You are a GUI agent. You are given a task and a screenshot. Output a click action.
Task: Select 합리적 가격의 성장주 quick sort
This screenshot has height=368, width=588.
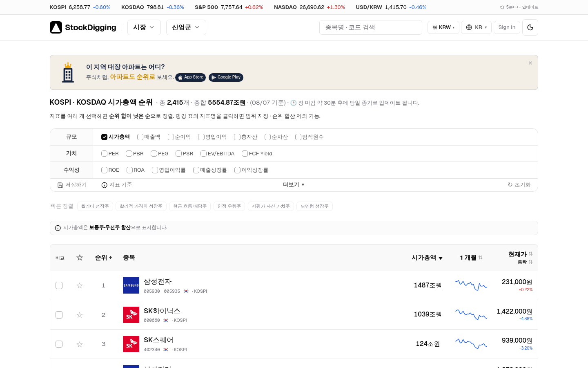[141, 206]
